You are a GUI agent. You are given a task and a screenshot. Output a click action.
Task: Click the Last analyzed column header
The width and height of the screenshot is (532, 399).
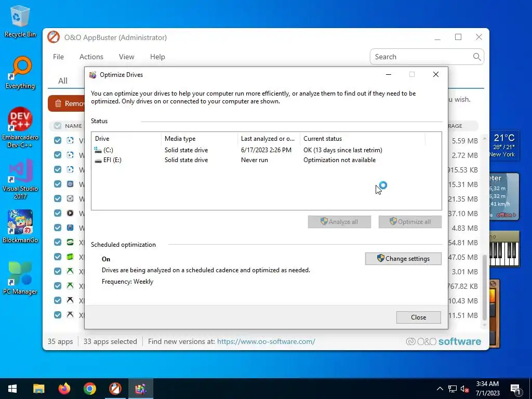point(269,138)
